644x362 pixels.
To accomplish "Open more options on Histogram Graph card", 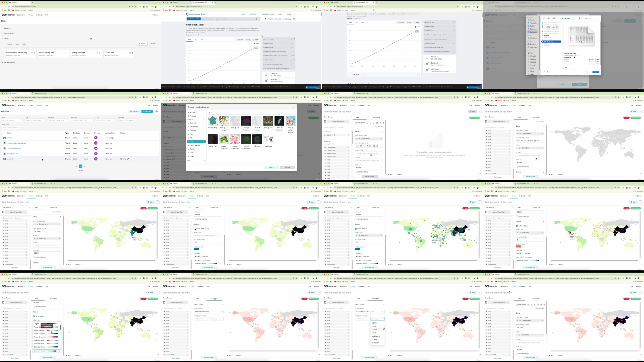I will [100, 53].
